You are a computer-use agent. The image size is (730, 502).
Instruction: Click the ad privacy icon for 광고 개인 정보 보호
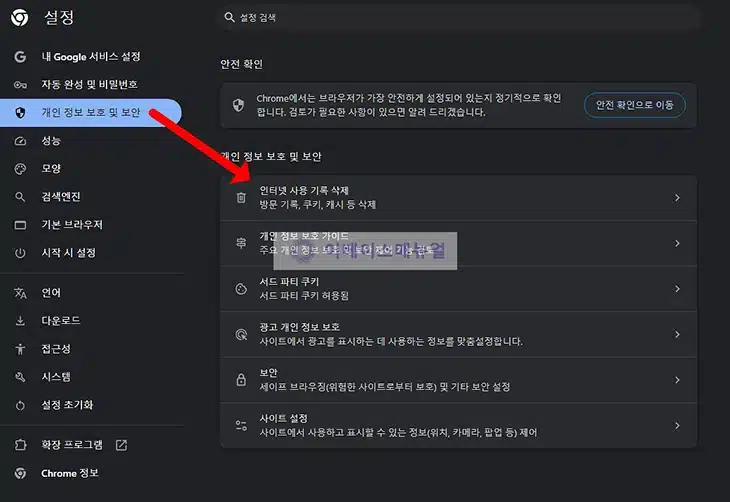[241, 334]
